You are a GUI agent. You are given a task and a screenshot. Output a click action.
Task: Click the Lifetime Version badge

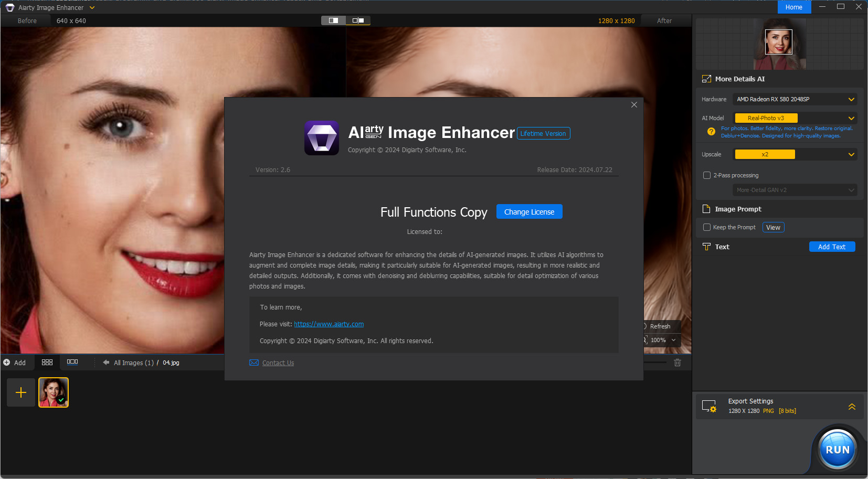tap(543, 134)
